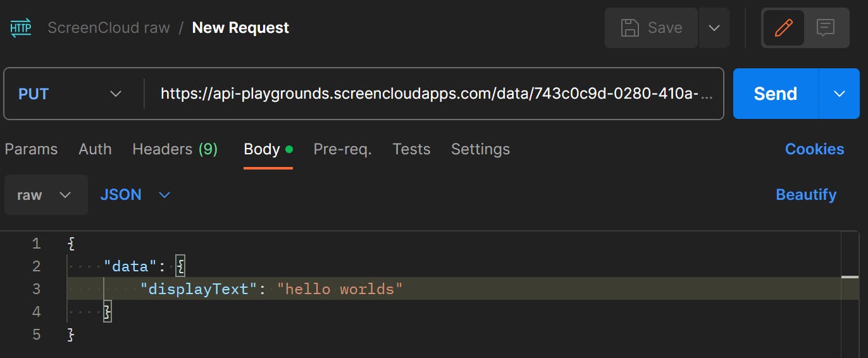Select the Headers (9) tab

(x=175, y=149)
